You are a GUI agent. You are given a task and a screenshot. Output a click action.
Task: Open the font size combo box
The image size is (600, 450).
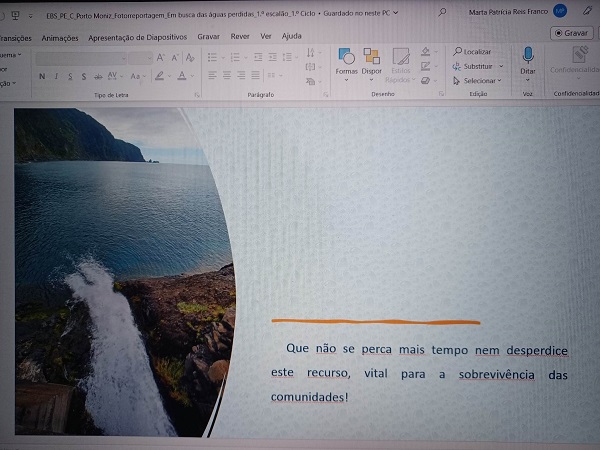point(140,59)
